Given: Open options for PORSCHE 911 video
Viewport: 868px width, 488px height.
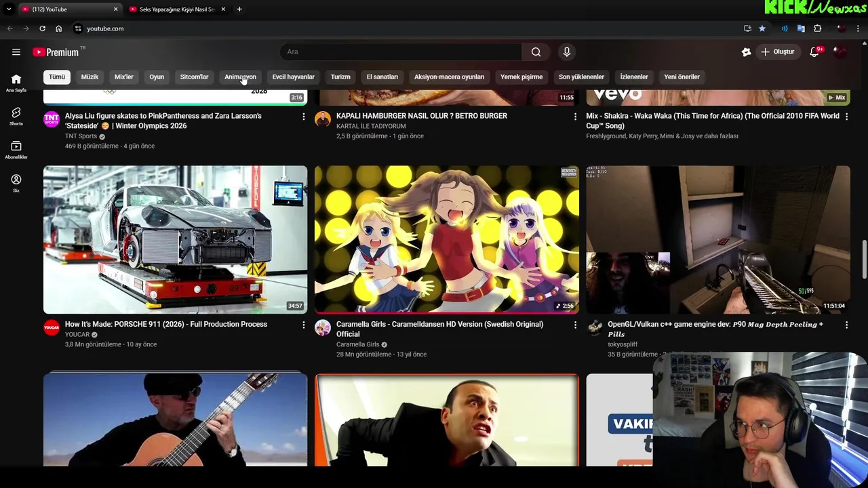Looking at the screenshot, I should pyautogui.click(x=303, y=325).
